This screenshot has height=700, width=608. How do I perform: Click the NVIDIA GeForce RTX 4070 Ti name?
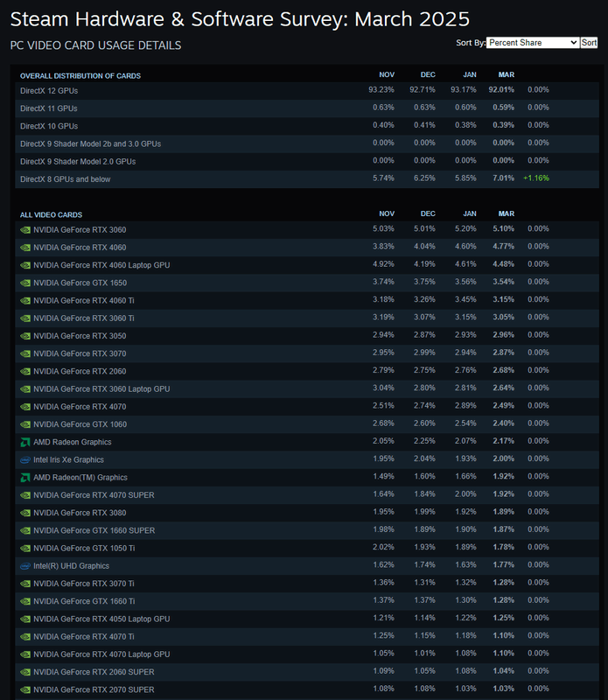[84, 637]
